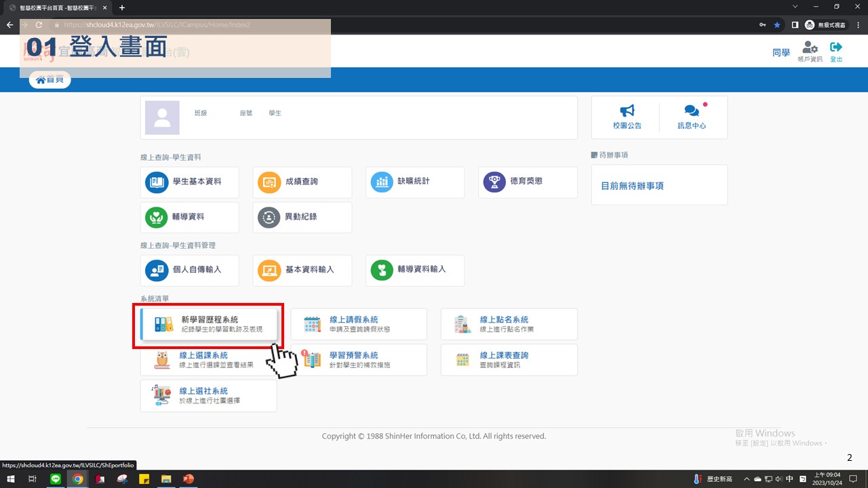Launch 新學習歷程系統 portfolio system
The height and width of the screenshot is (488, 868).
tap(209, 324)
